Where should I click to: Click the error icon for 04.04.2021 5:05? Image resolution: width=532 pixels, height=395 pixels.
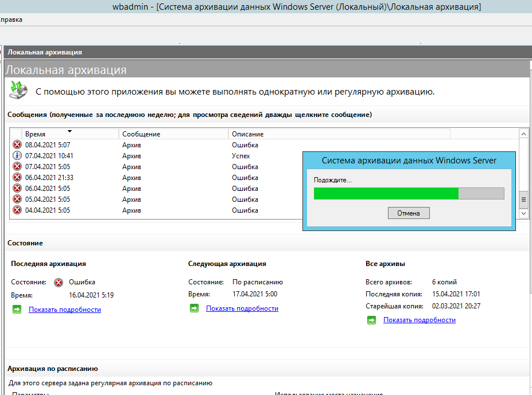17,210
